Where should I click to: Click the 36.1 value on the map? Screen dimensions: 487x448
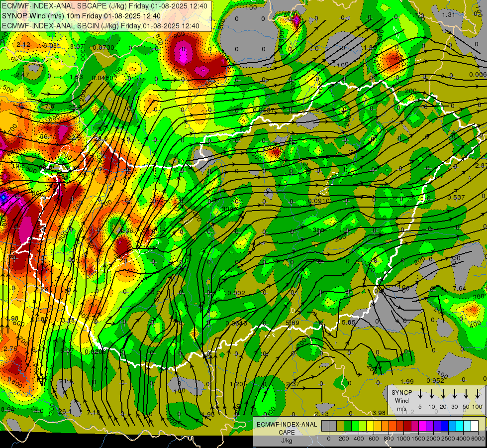coord(46,137)
